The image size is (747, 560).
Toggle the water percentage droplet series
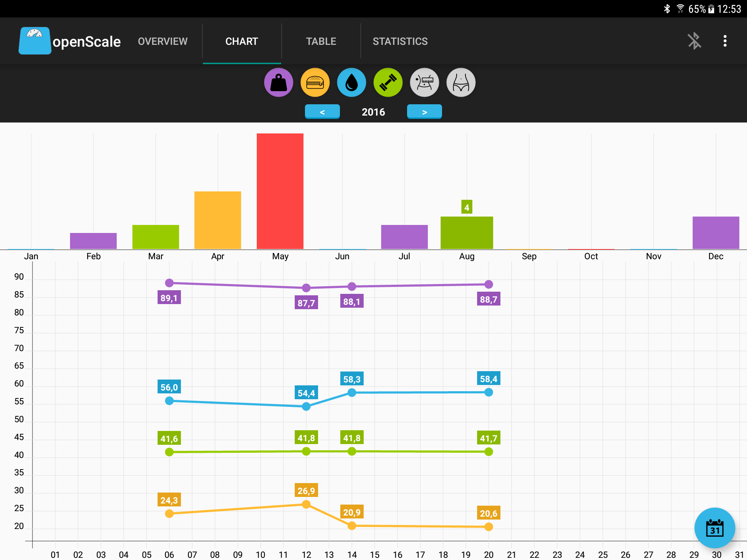pyautogui.click(x=352, y=82)
